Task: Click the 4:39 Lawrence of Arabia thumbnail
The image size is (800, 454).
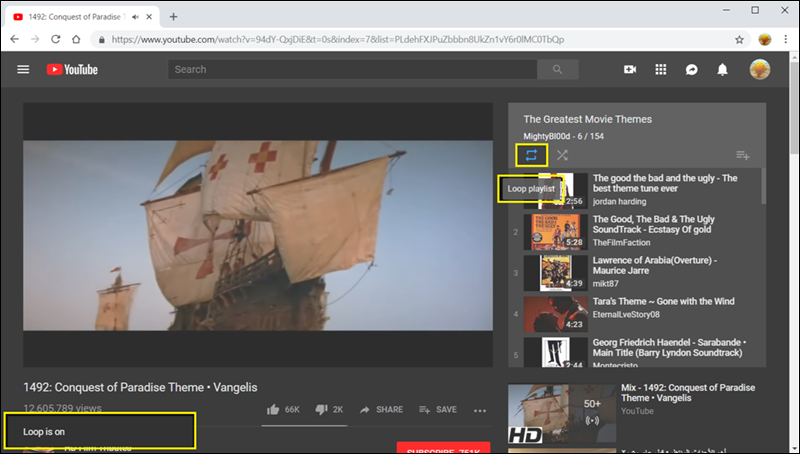Action: tap(556, 273)
